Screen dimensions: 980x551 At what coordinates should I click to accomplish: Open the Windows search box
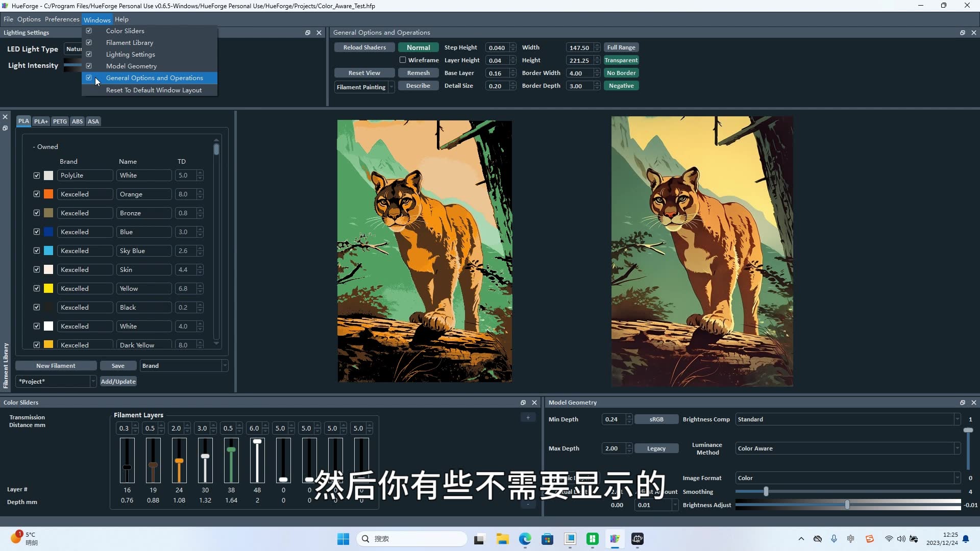click(412, 539)
